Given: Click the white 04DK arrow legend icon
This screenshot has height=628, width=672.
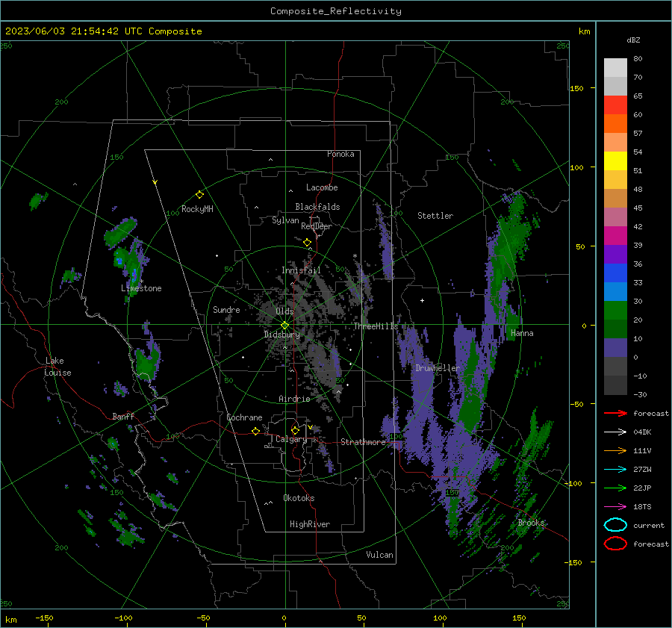Looking at the screenshot, I should coord(615,432).
